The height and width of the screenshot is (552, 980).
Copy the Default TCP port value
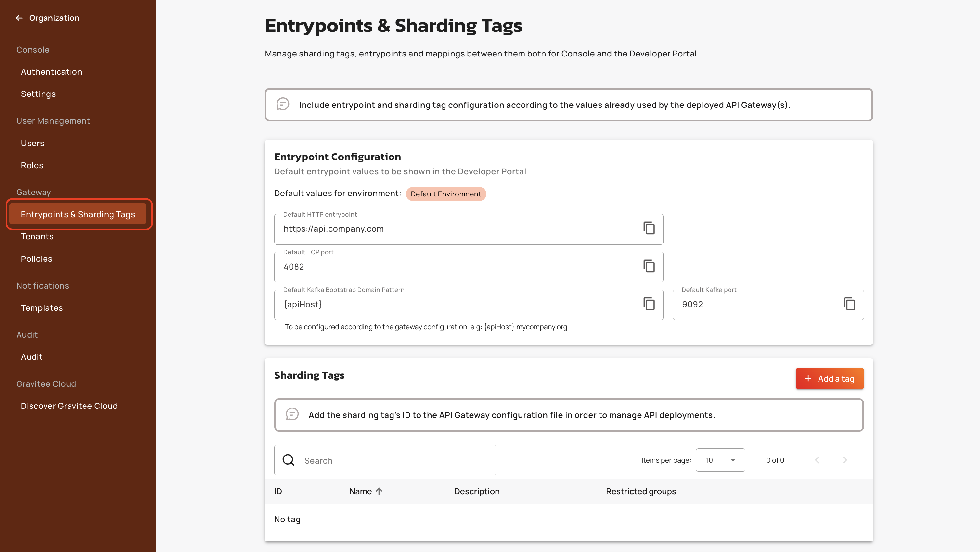click(649, 267)
